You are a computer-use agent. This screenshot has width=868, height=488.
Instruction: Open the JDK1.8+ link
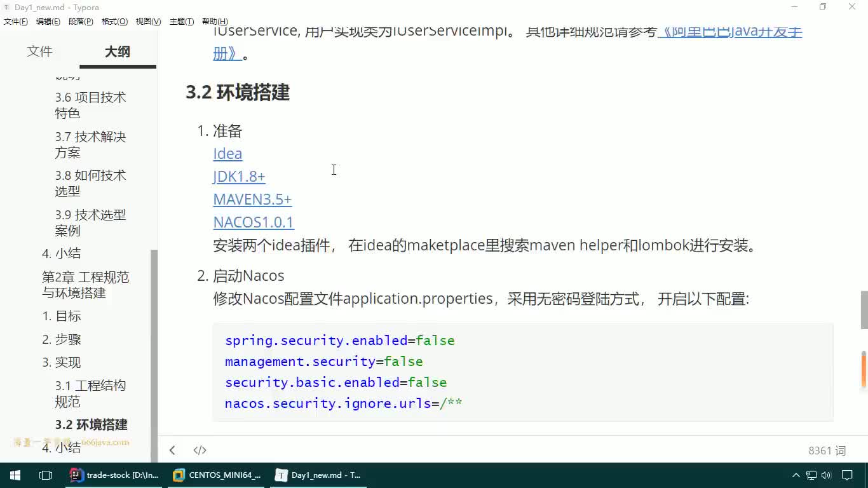coord(239,177)
